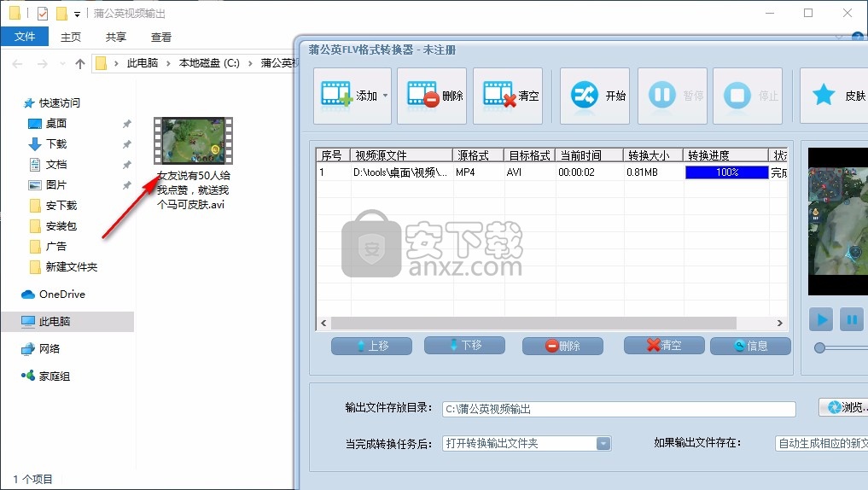Viewport: 868px width, 490px height.
Task: Click the lower 清空 button below list
Action: coord(664,346)
